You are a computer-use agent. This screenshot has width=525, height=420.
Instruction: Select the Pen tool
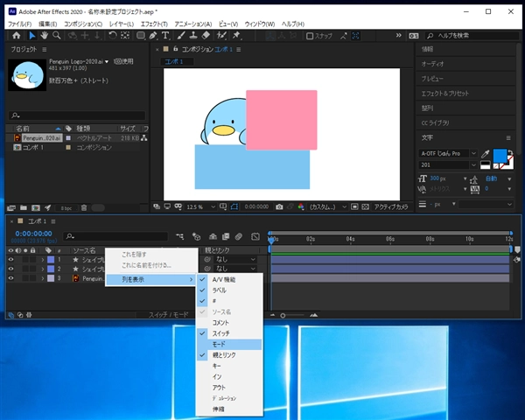(x=153, y=36)
